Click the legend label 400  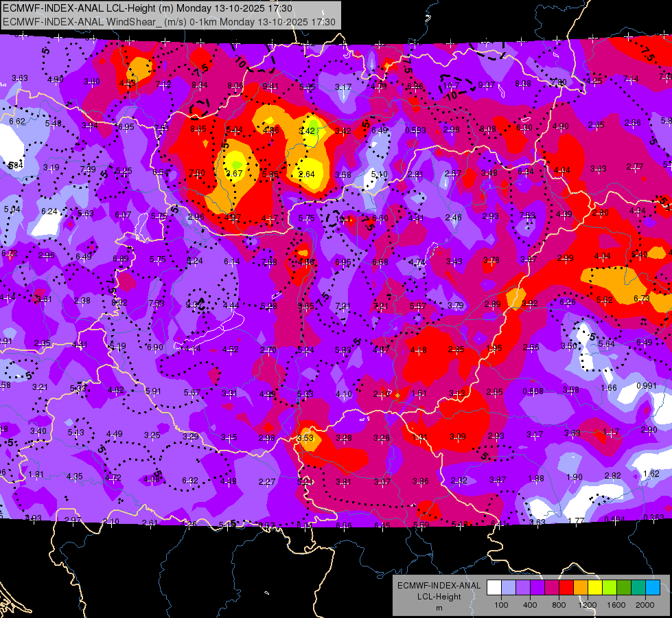click(x=530, y=605)
